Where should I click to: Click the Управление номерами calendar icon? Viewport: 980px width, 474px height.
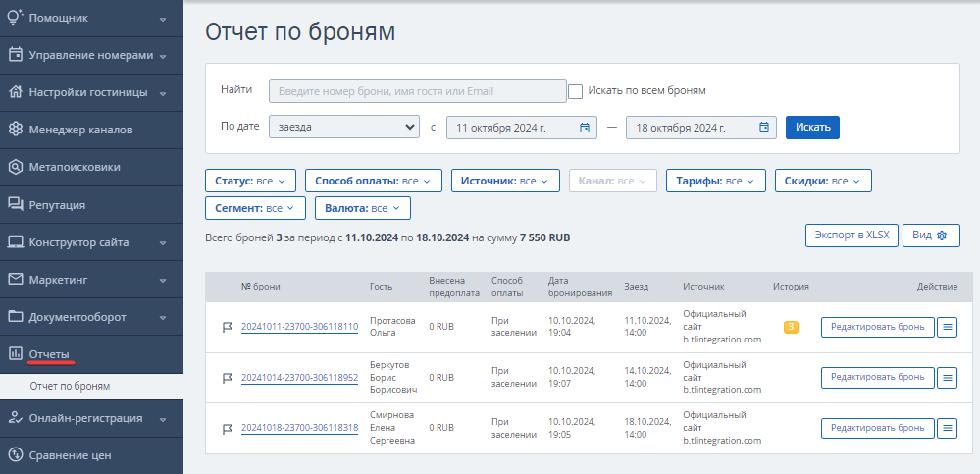pos(15,55)
